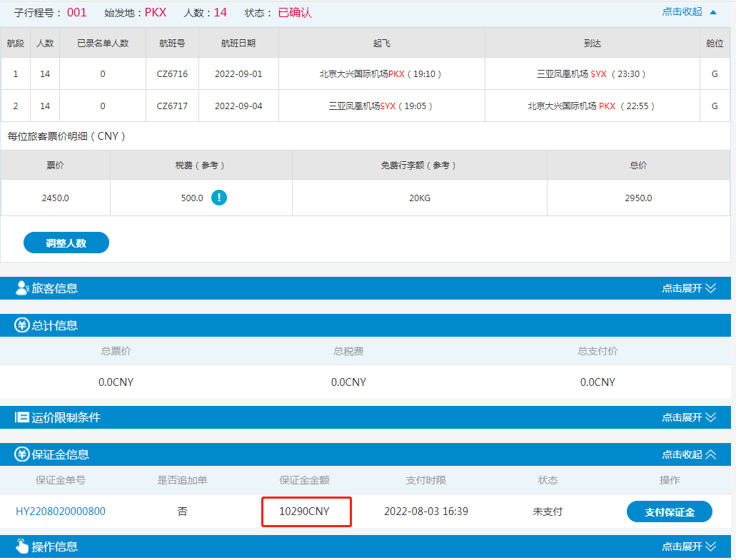Expand the 运价限制条件 section

(688, 417)
